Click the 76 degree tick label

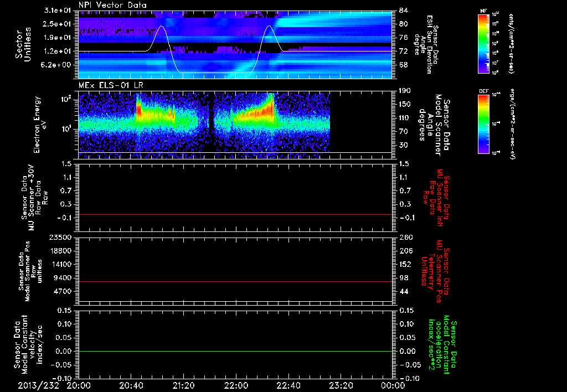pyautogui.click(x=404, y=38)
